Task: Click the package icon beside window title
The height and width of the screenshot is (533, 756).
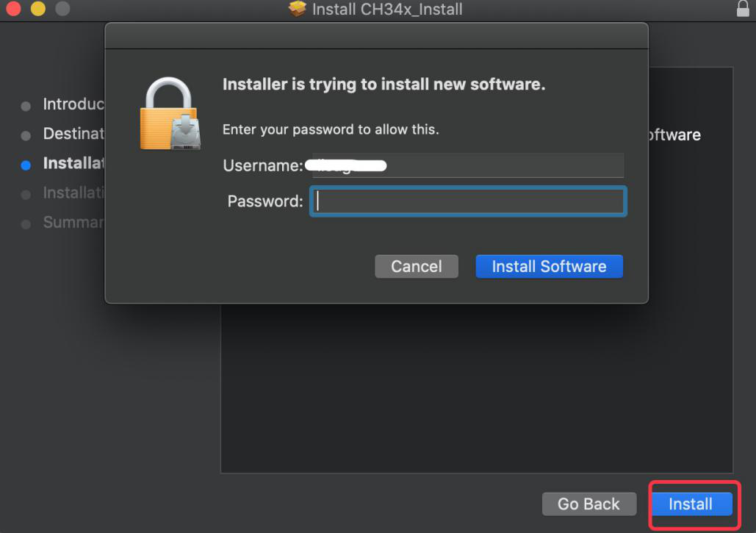Action: [297, 8]
